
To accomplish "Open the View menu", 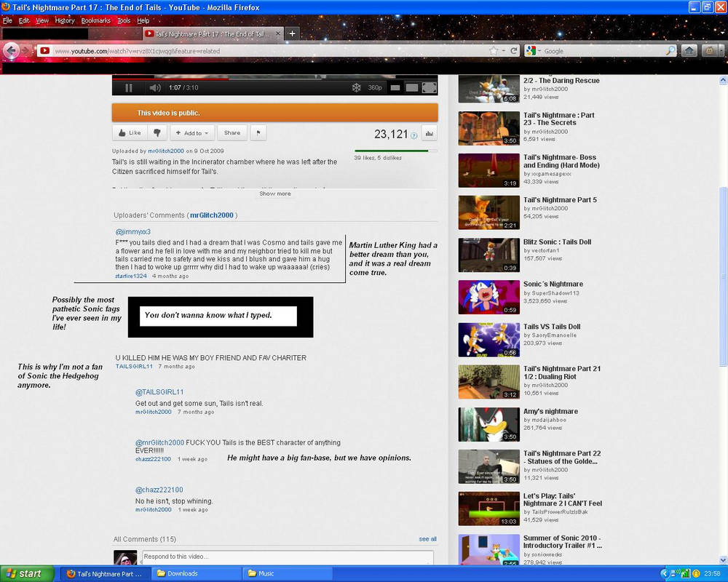I will point(42,20).
